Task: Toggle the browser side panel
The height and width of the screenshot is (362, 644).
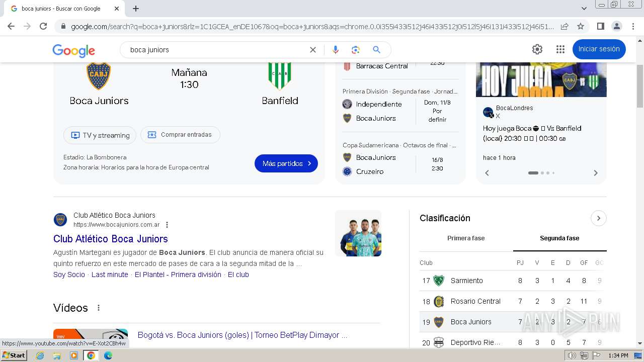Action: pyautogui.click(x=600, y=26)
